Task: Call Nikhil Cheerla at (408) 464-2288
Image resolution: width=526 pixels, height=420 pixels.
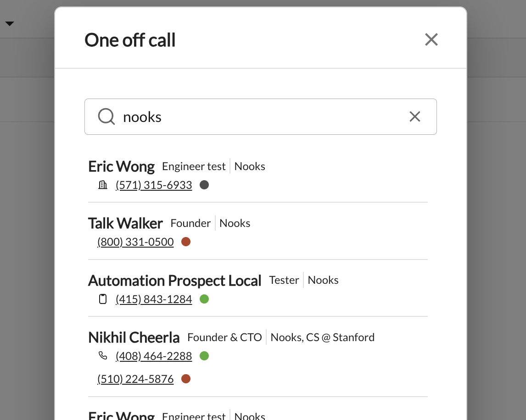Action: pos(154,356)
